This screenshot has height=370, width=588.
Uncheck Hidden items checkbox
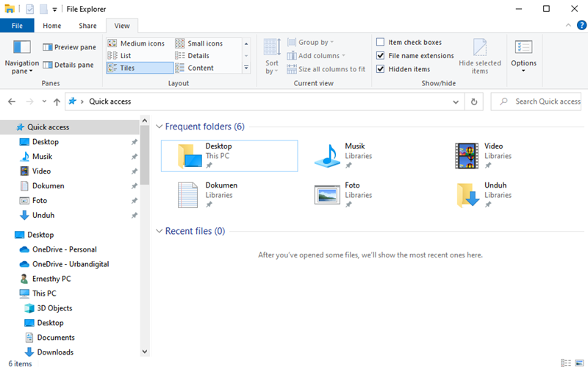(x=381, y=69)
